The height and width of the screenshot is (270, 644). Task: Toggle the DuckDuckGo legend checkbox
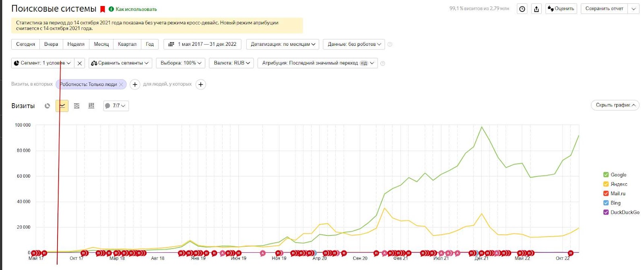[x=606, y=212]
